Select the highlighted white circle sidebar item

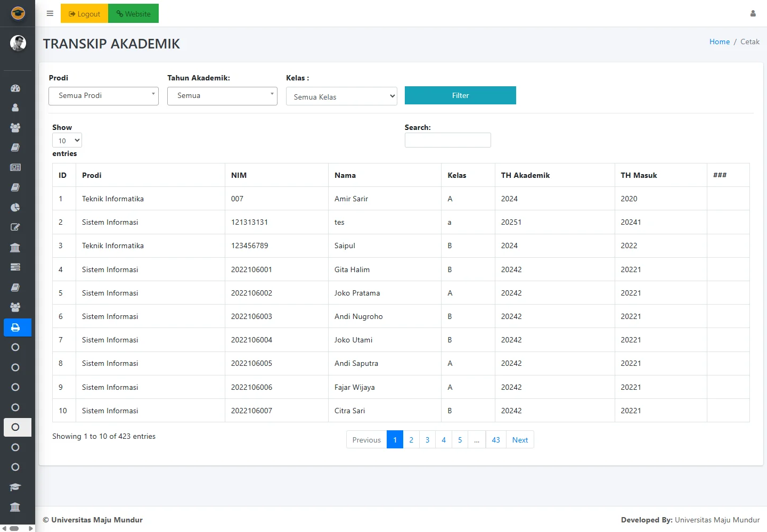point(16,427)
